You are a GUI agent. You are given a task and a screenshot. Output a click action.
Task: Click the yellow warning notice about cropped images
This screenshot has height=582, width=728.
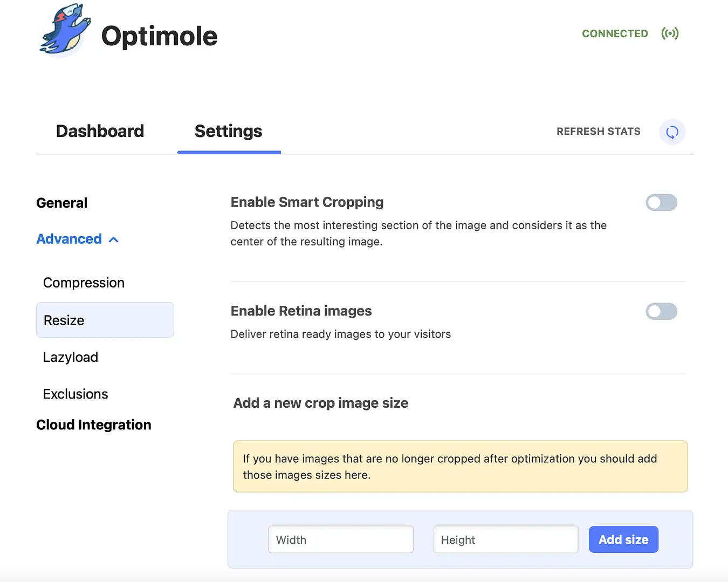tap(460, 467)
